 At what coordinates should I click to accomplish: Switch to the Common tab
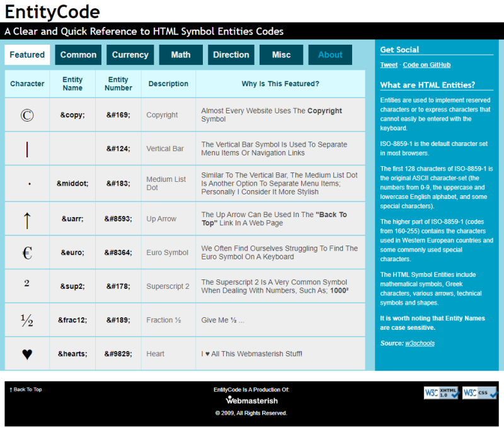(77, 55)
